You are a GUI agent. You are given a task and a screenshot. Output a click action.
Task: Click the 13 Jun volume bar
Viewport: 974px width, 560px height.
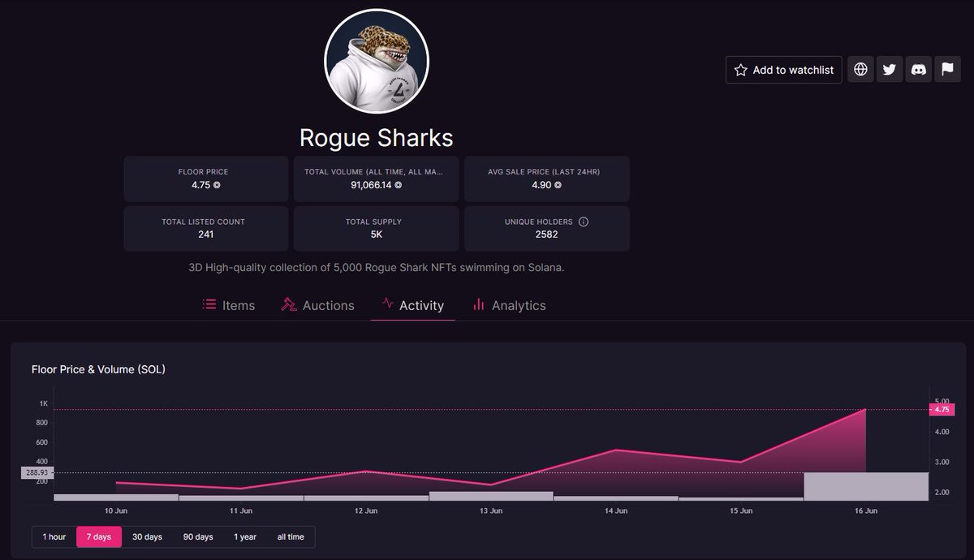[491, 496]
